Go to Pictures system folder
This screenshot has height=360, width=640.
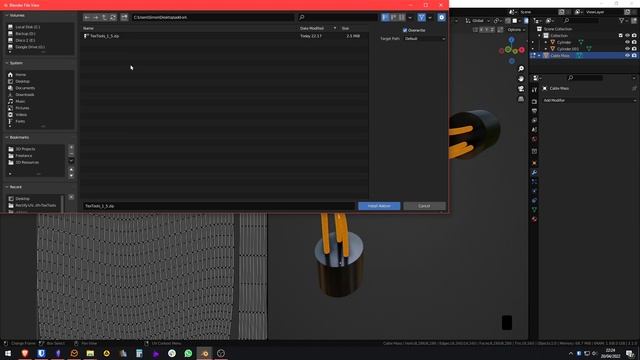coord(22,108)
